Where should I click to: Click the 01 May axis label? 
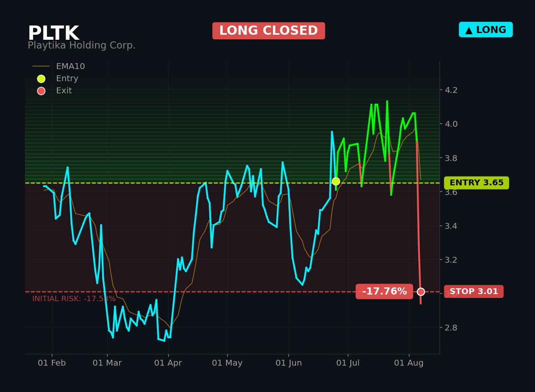tap(227, 363)
